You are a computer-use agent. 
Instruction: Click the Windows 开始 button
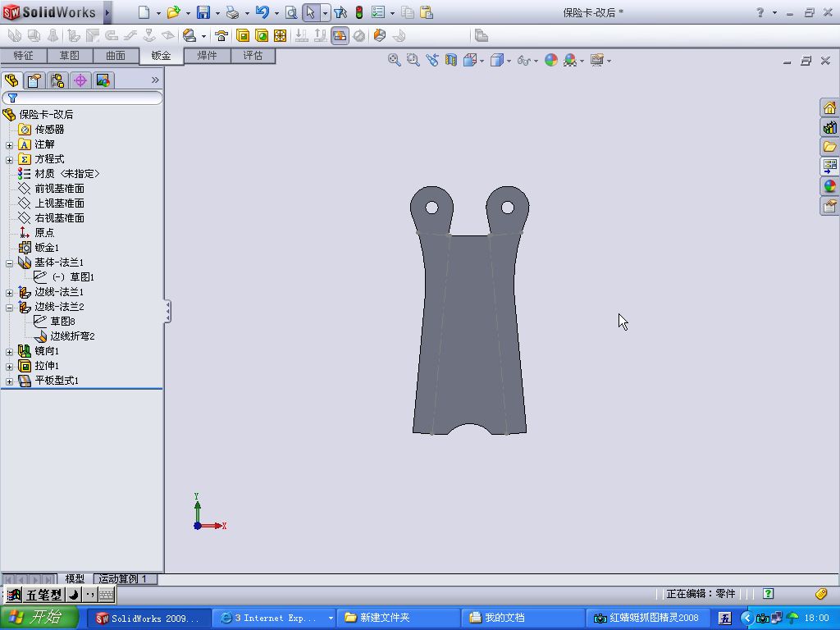[x=39, y=618]
